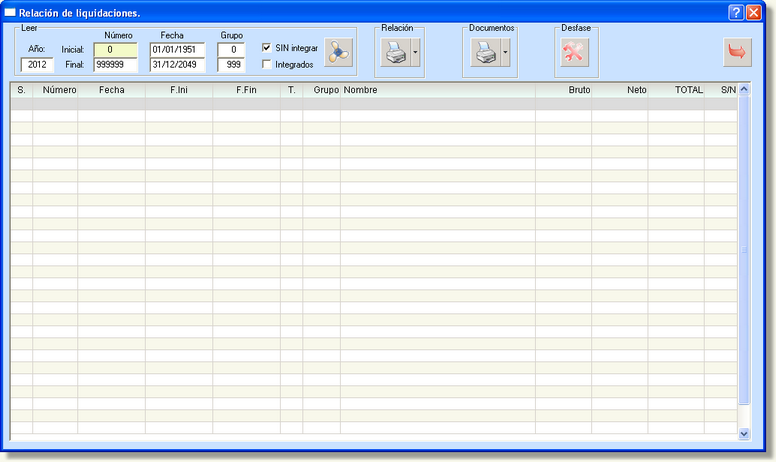
Task: Click the Neto column header
Action: 620,90
